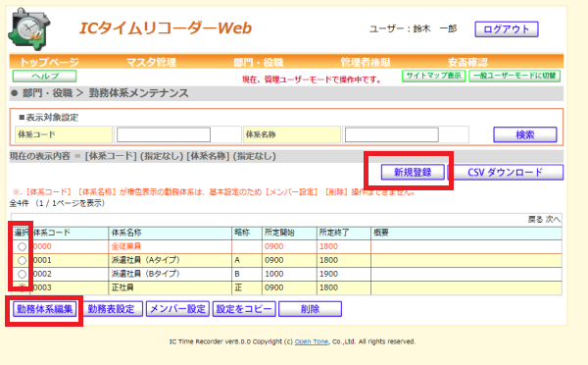
Task: Log out with the ログアウト button
Action: pyautogui.click(x=507, y=29)
